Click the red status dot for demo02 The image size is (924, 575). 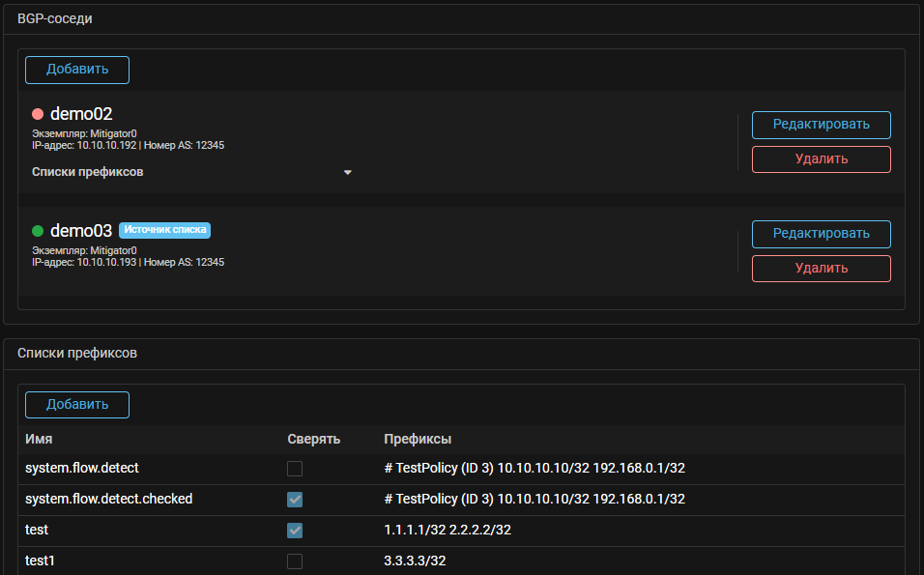(38, 115)
